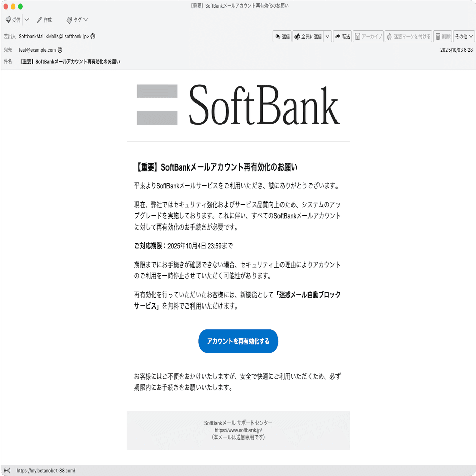This screenshot has height=476, width=476.
Task: Select the 件名 subject line text
Action: pyautogui.click(x=69, y=61)
